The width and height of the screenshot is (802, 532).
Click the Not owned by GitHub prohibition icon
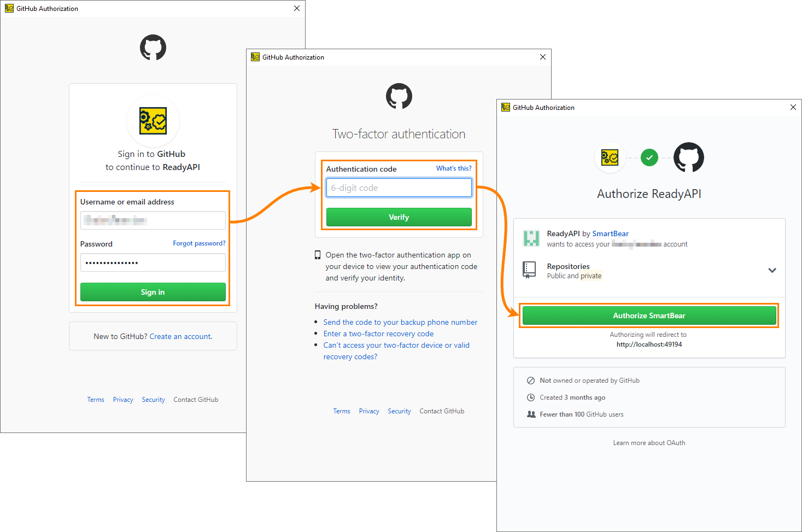(530, 381)
